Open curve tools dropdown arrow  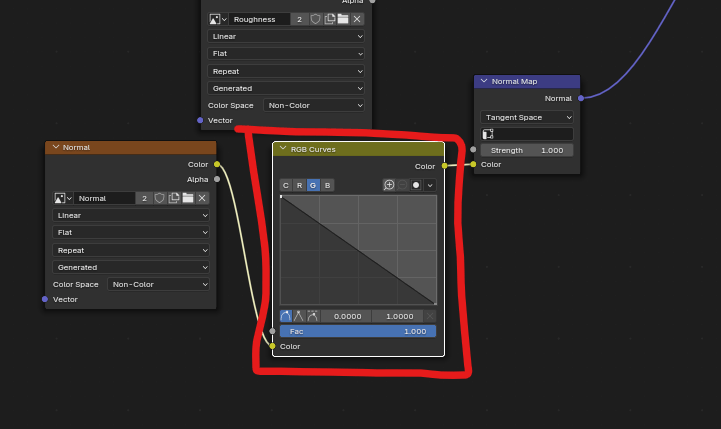(430, 185)
